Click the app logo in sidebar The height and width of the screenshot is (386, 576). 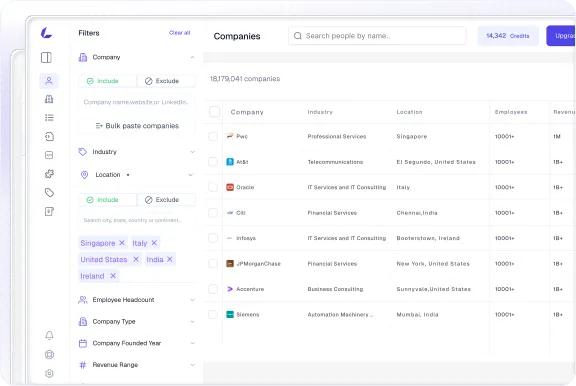pyautogui.click(x=46, y=33)
